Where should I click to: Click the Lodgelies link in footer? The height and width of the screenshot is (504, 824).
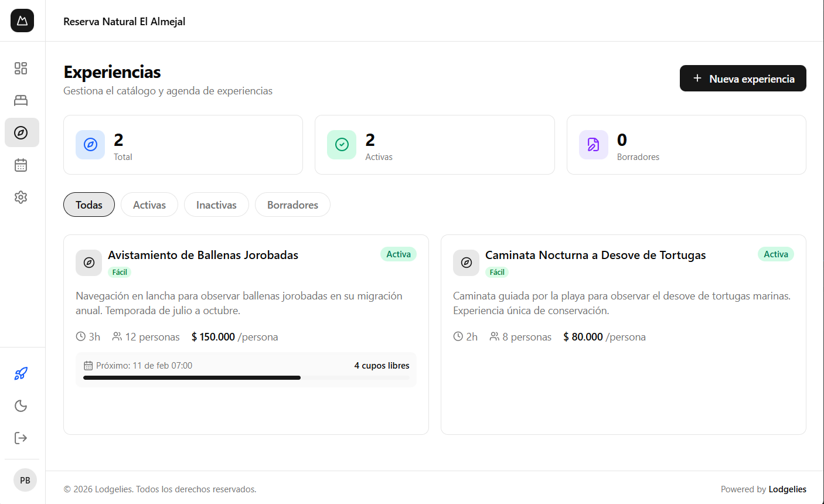click(787, 489)
